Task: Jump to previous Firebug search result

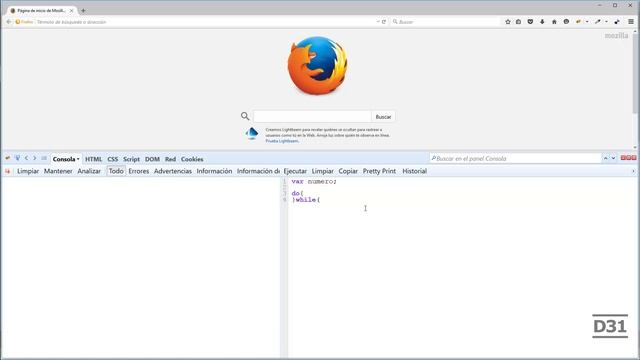Action: click(x=606, y=158)
